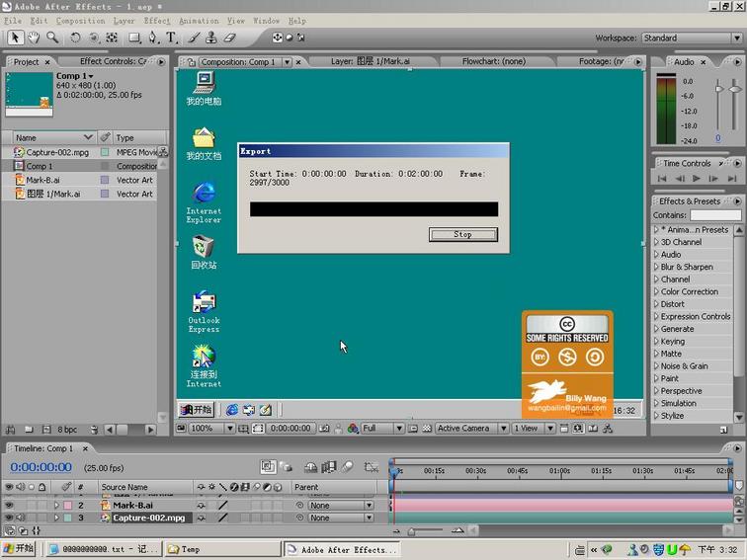Viewport: 747px width, 560px height.
Task: Select the Horizontal Type tool
Action: click(x=171, y=38)
